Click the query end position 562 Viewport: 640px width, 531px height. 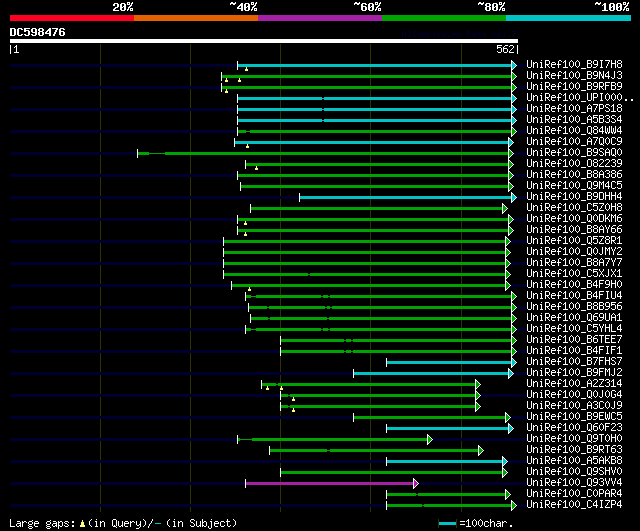[x=505, y=49]
